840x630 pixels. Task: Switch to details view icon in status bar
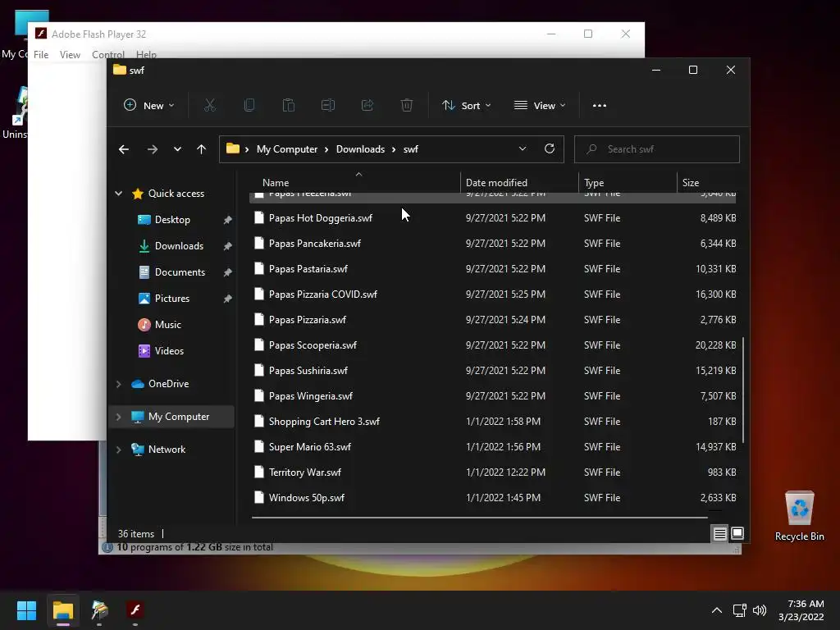719,533
